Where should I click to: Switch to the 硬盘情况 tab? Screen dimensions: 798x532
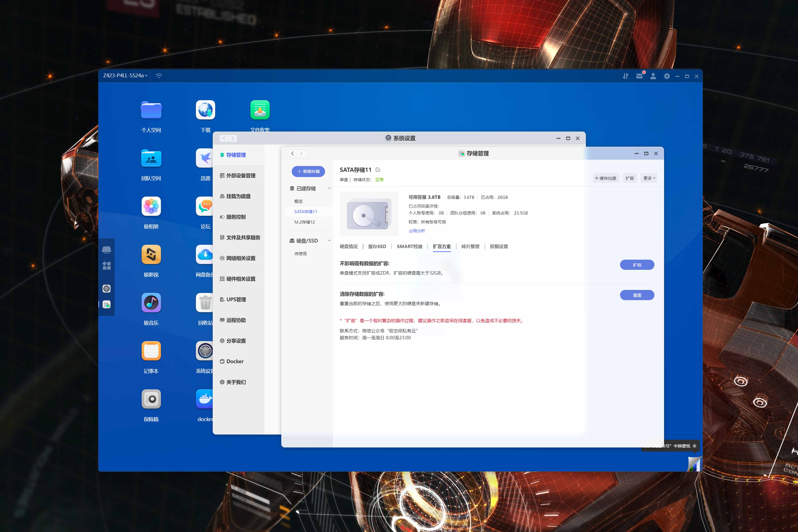349,246
